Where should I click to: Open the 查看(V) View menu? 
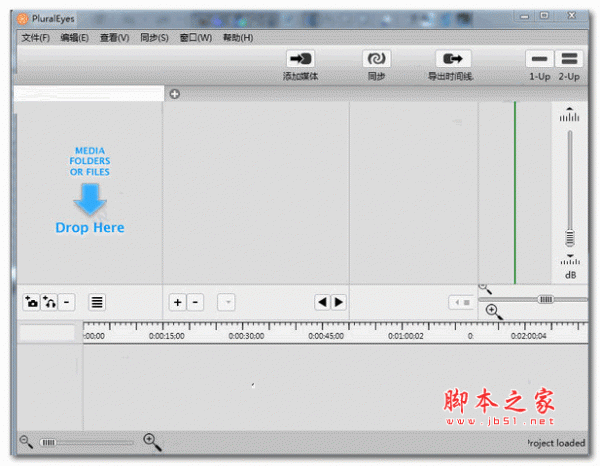point(114,38)
